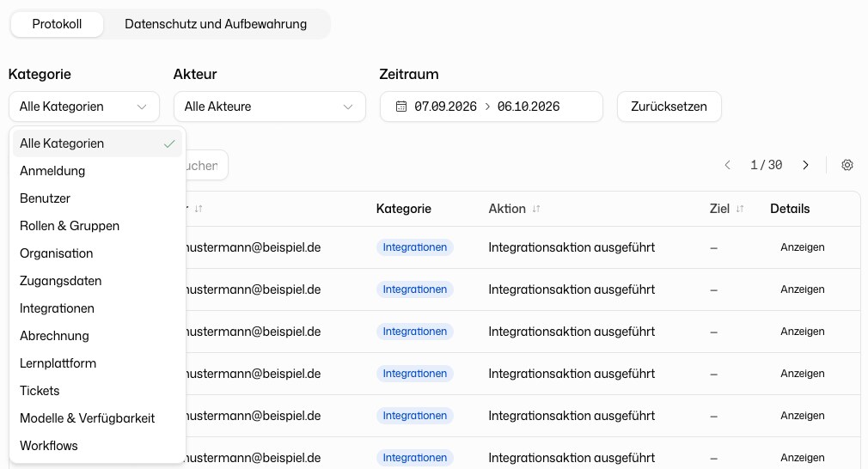868x469 pixels.
Task: Click the Kategorie column header
Action: [404, 209]
